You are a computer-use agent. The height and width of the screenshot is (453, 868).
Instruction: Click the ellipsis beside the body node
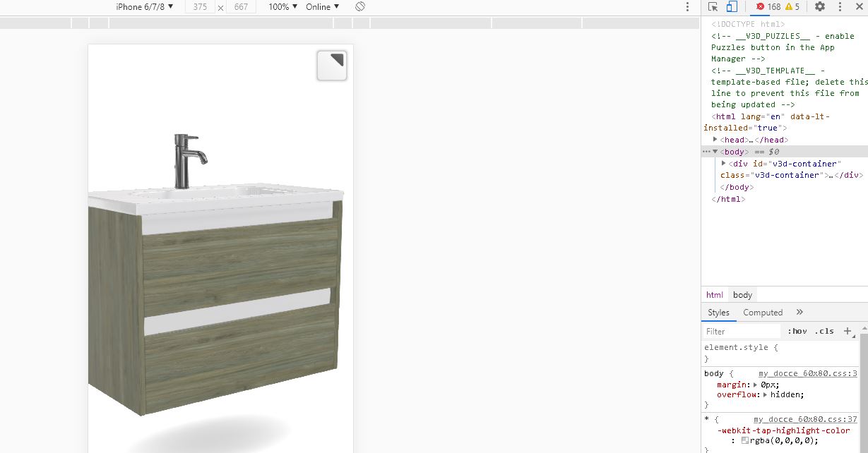[706, 152]
